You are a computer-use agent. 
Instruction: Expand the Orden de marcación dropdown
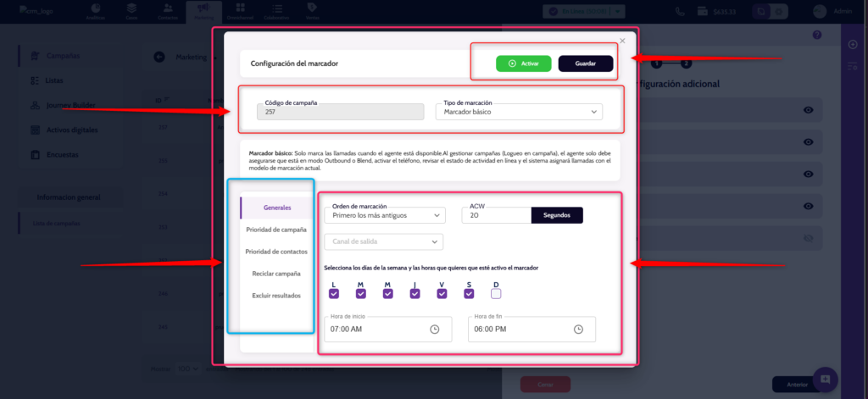[384, 215]
